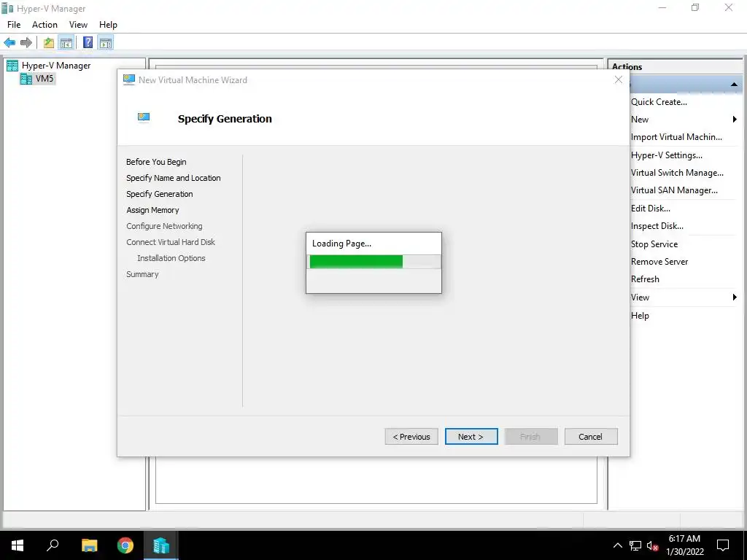This screenshot has height=560, width=747.
Task: Show hidden system tray icons
Action: [x=617, y=545]
